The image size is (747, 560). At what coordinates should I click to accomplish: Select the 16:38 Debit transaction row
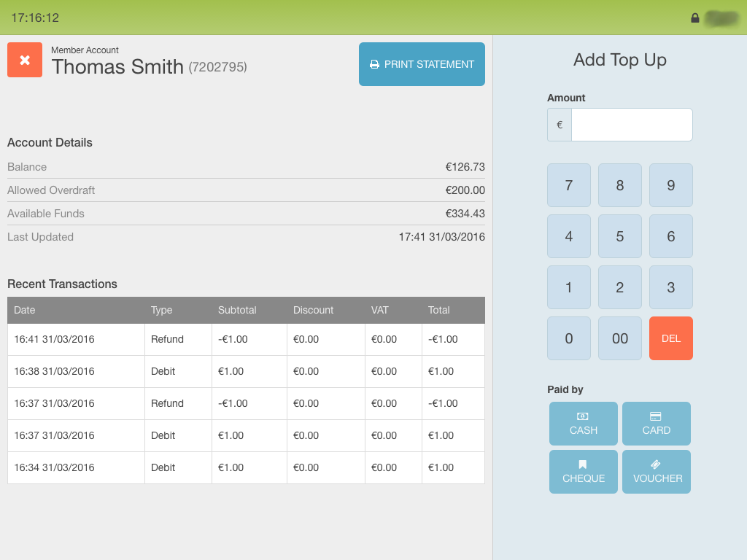point(246,372)
